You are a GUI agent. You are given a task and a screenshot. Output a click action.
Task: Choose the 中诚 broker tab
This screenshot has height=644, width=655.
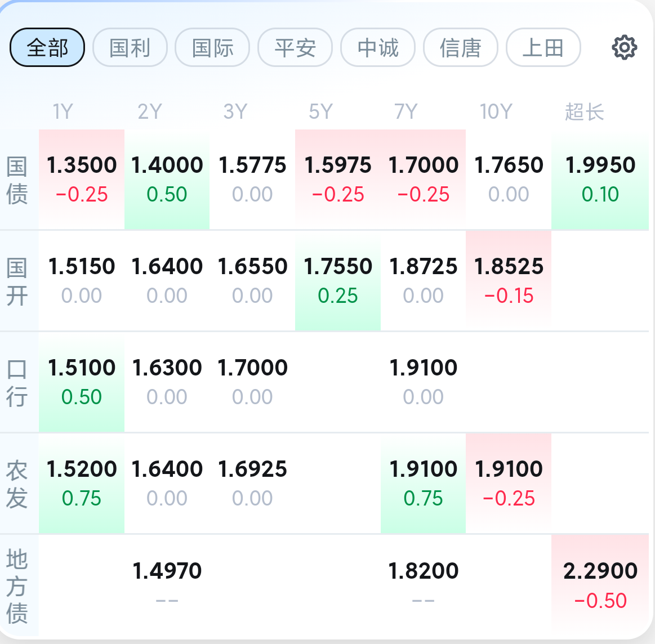pos(378,48)
